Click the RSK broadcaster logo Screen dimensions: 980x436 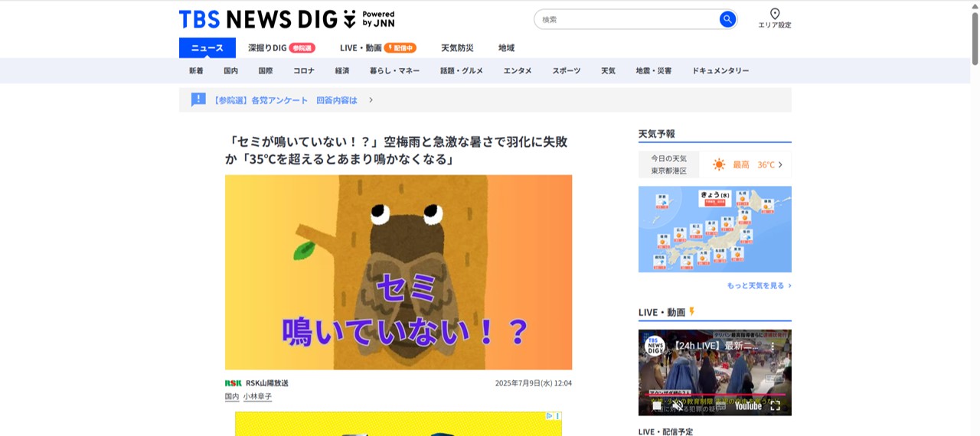(x=233, y=383)
